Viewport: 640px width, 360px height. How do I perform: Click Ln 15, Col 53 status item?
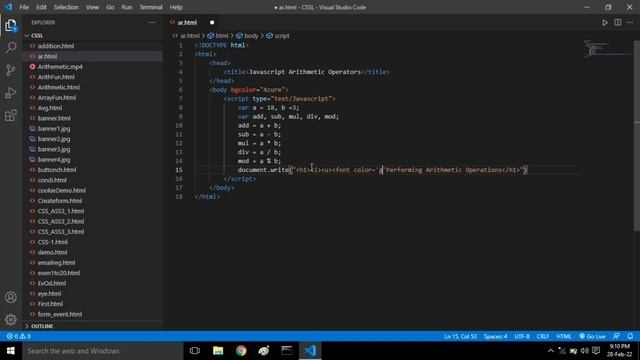[460, 336]
